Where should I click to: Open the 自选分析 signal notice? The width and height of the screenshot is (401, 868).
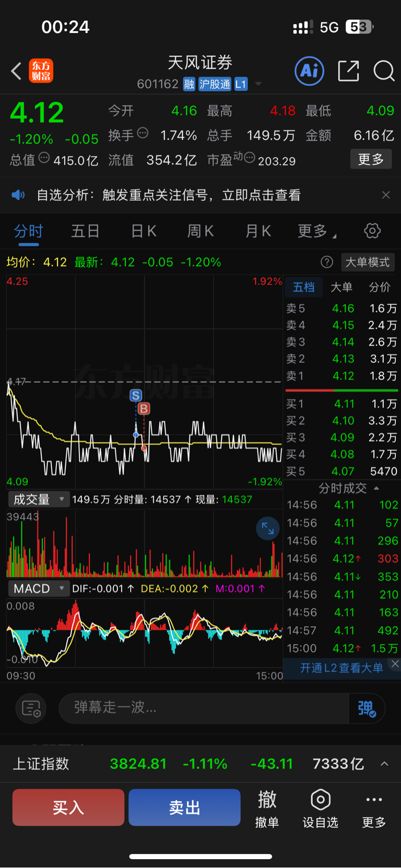[x=169, y=195]
